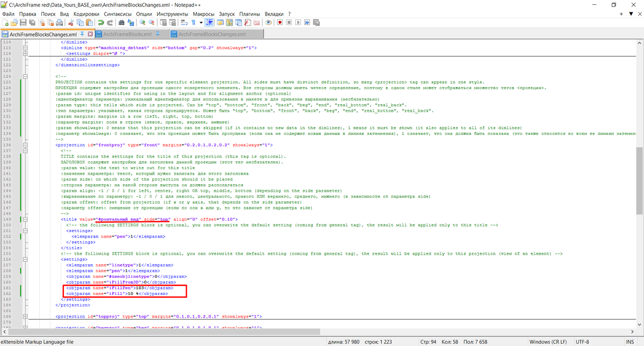
Task: Save the recorded macro using the toolbar icon
Action: (316, 23)
